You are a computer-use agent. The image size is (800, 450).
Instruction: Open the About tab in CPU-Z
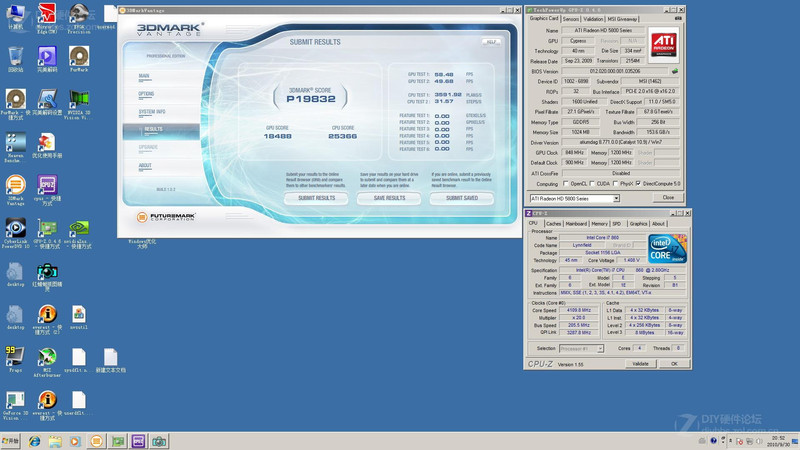click(658, 223)
